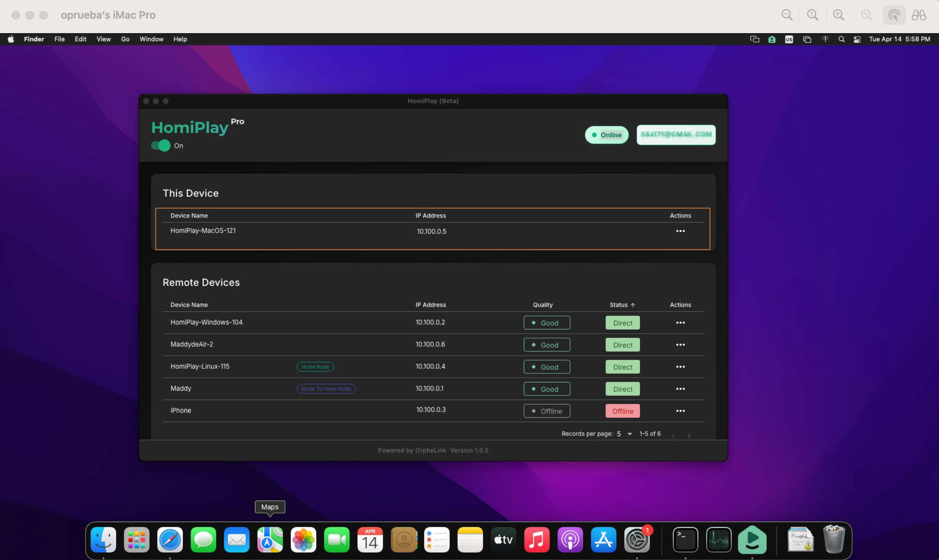Viewport: 939px width, 560px height.
Task: Click the Route To Home Node tag
Action: 326,389
